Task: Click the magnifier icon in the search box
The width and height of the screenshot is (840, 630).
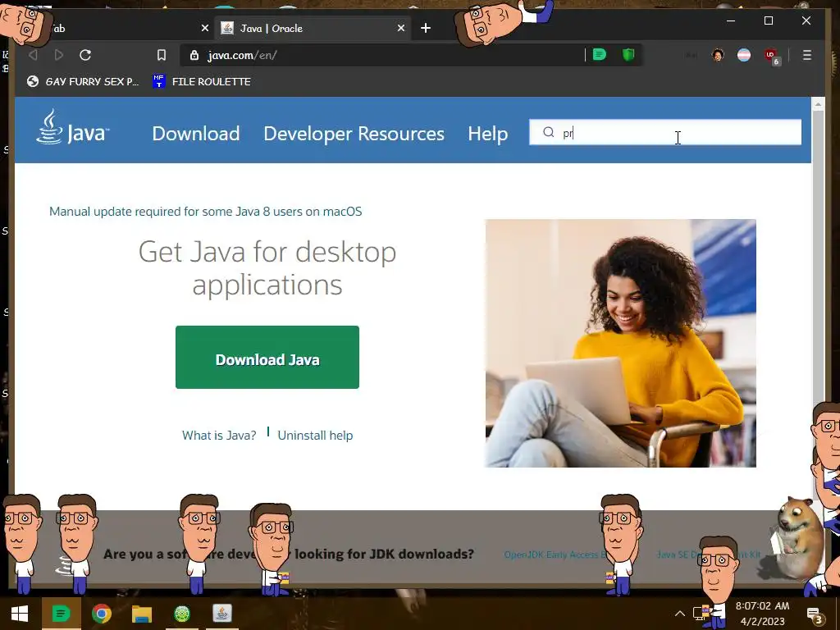Action: click(548, 132)
